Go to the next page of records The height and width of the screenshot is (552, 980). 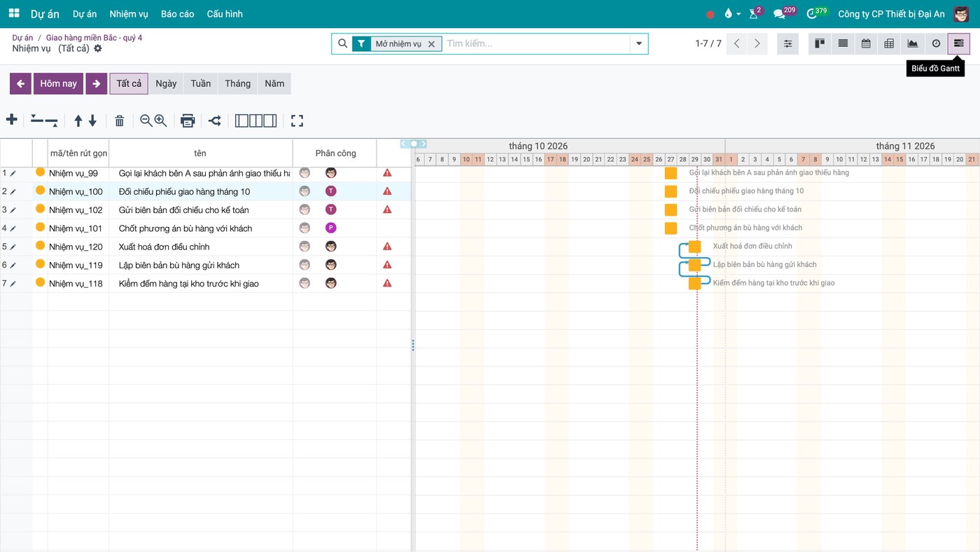point(757,43)
